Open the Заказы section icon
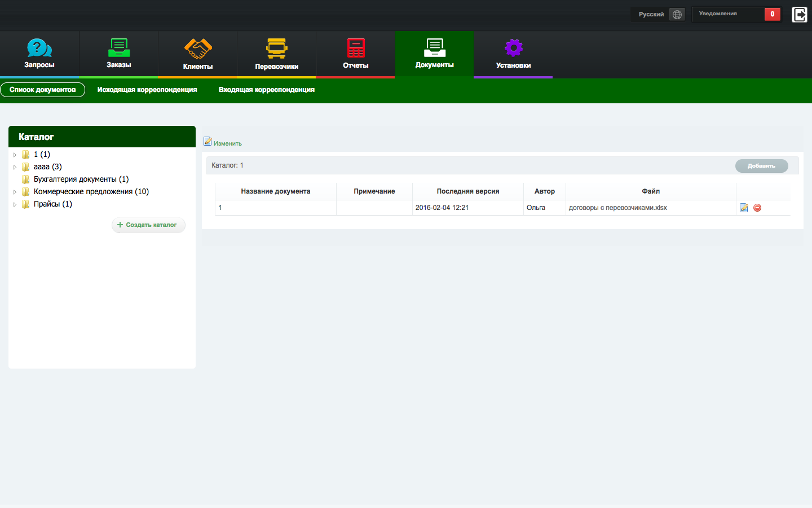The height and width of the screenshot is (508, 812). [119, 48]
